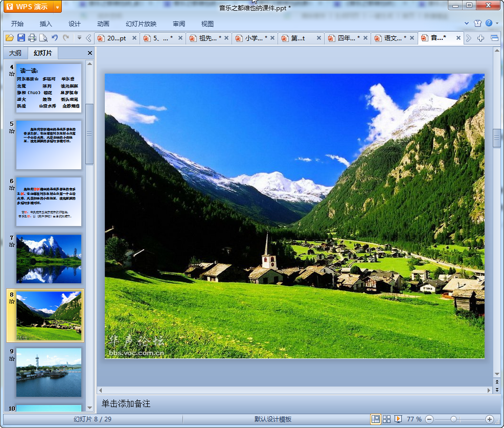Click the animation star icon on slide 9
504x428 pixels.
pyautogui.click(x=12, y=358)
